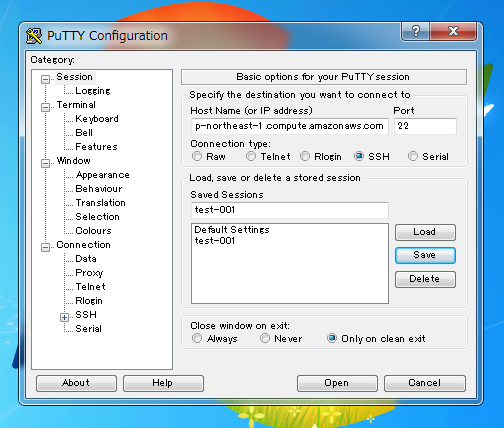Open the Session category
The width and height of the screenshot is (504, 428).
pyautogui.click(x=74, y=77)
